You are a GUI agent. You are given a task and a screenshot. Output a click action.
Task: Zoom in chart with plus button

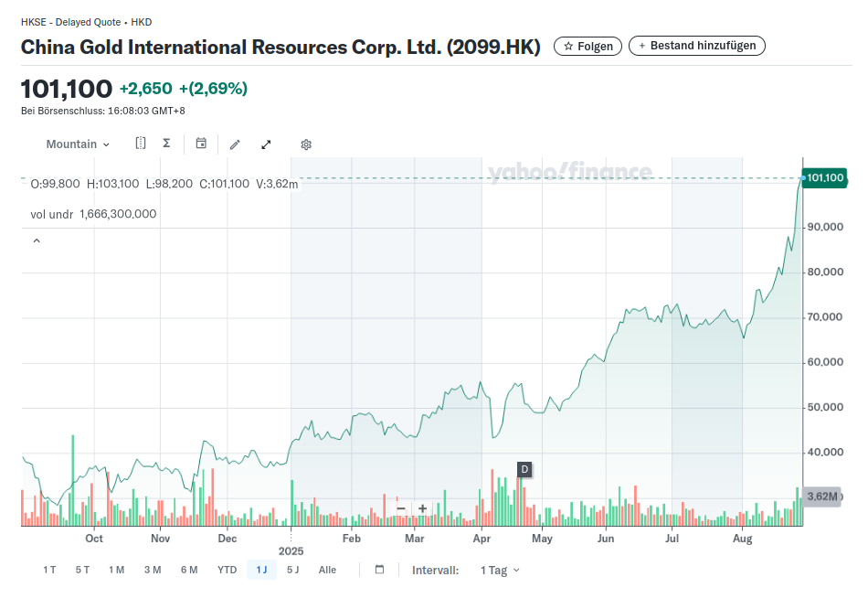pos(422,508)
